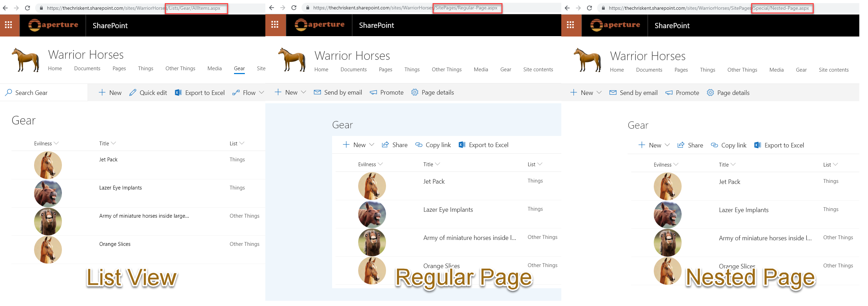The width and height of the screenshot is (868, 306).
Task: Click Quick edit pencil in List View
Action: [148, 92]
